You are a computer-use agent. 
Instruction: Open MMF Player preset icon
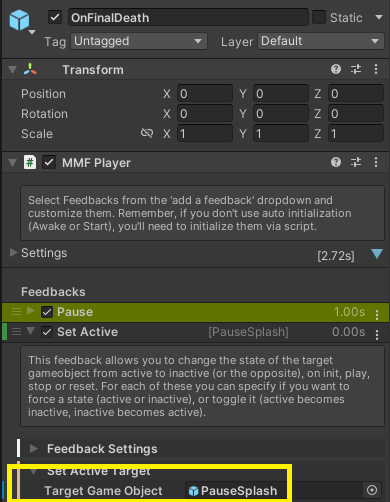(356, 162)
